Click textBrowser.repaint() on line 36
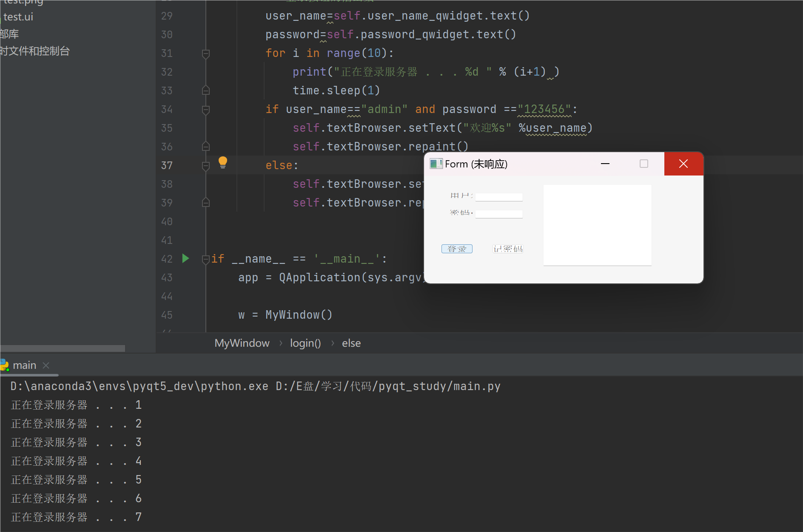The image size is (803, 532). click(397, 147)
